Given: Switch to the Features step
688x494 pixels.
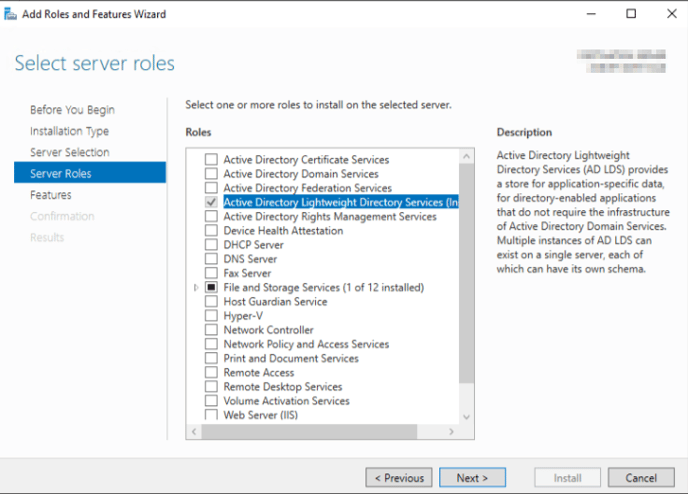Looking at the screenshot, I should [51, 195].
